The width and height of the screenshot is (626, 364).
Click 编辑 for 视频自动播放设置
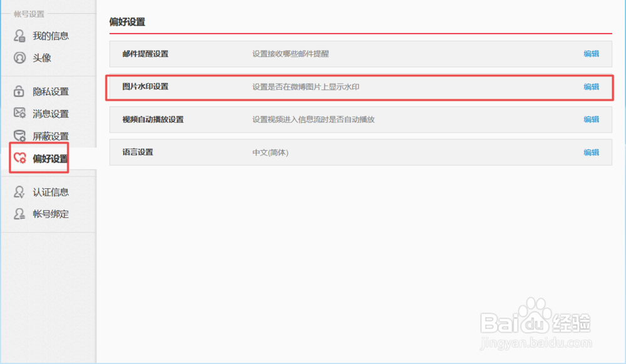click(592, 119)
